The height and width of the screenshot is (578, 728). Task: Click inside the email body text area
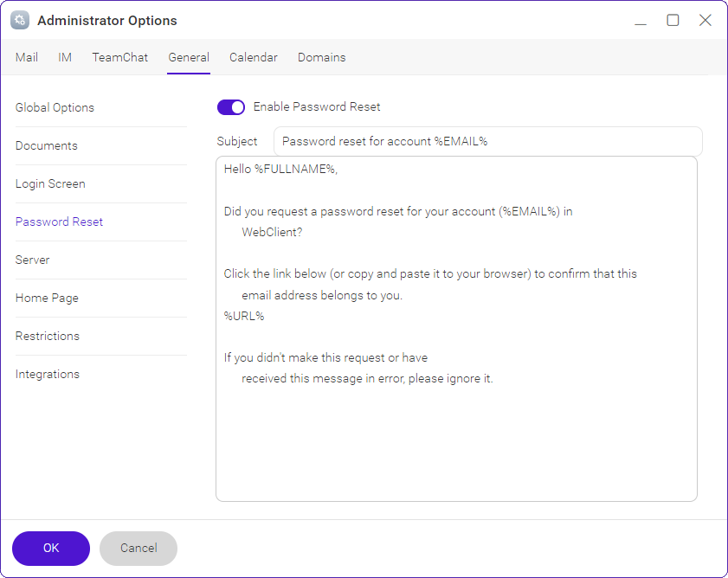pos(456,329)
